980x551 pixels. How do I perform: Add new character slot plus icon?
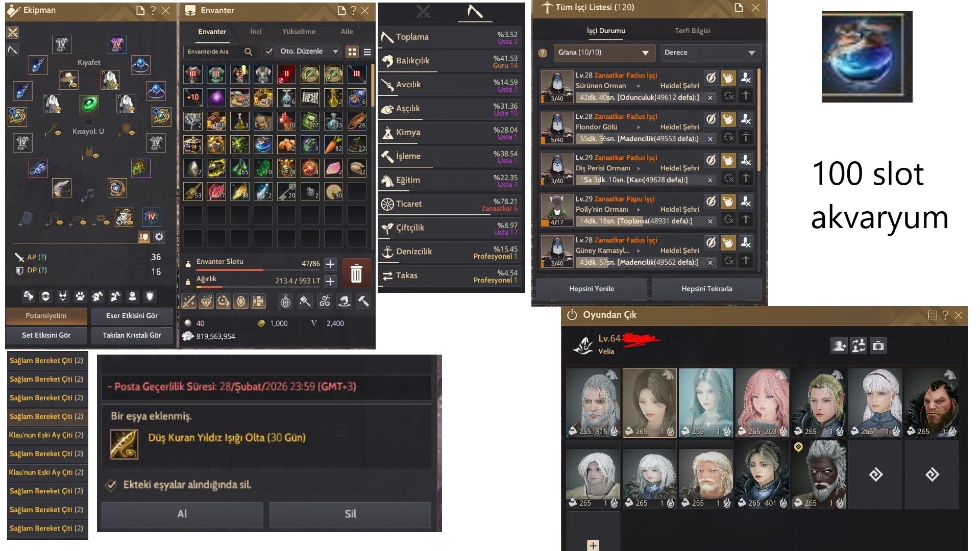tap(593, 545)
